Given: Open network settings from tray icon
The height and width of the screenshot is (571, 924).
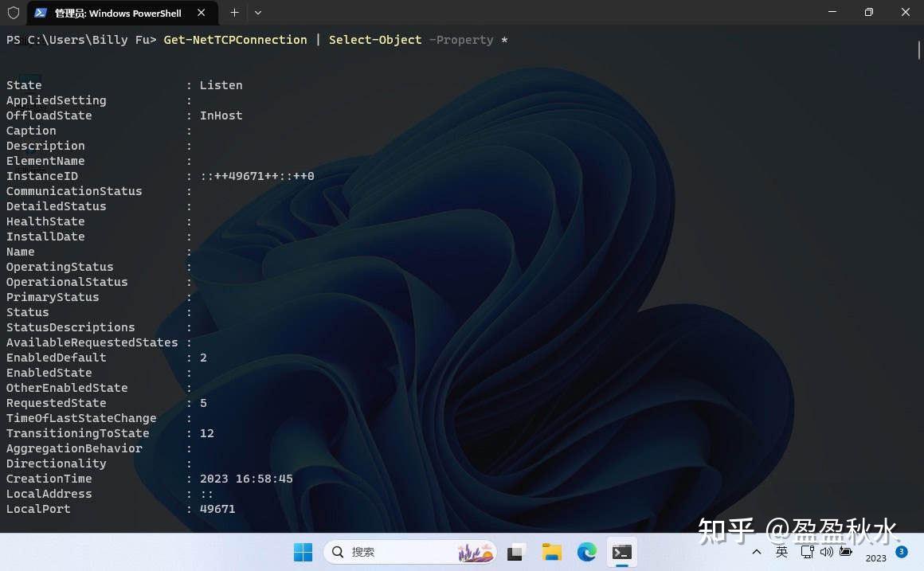Looking at the screenshot, I should click(808, 552).
